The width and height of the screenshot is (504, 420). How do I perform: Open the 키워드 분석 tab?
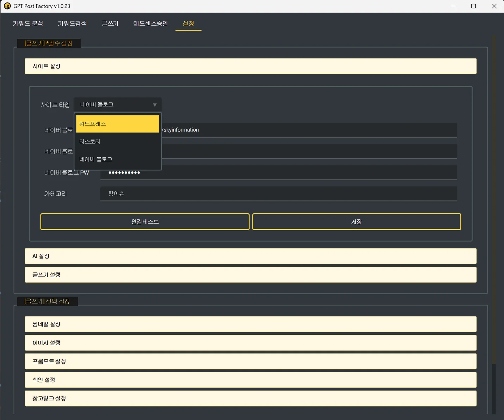pos(28,24)
